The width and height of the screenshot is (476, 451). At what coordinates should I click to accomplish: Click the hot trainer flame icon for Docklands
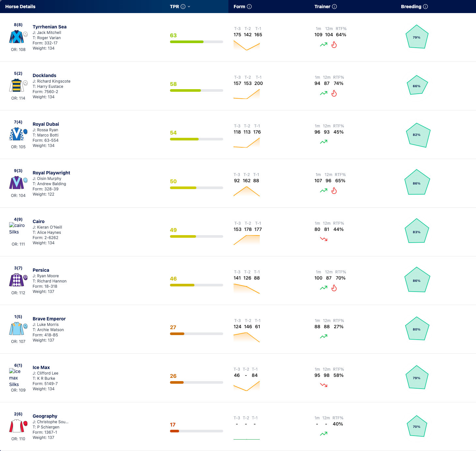(x=334, y=93)
